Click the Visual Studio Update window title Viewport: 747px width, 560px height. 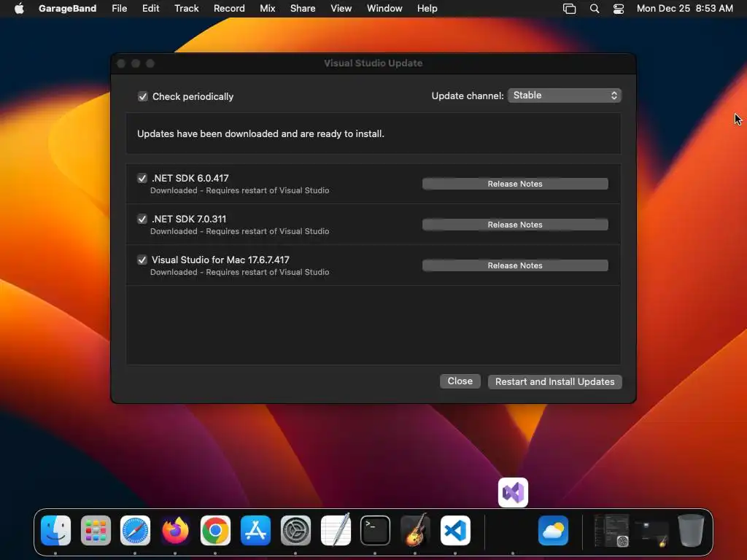point(373,63)
